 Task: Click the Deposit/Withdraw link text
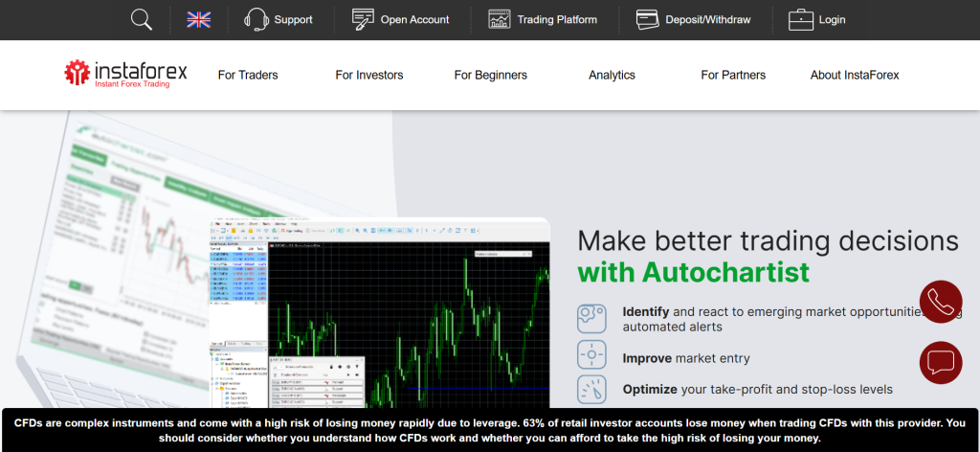pos(708,20)
